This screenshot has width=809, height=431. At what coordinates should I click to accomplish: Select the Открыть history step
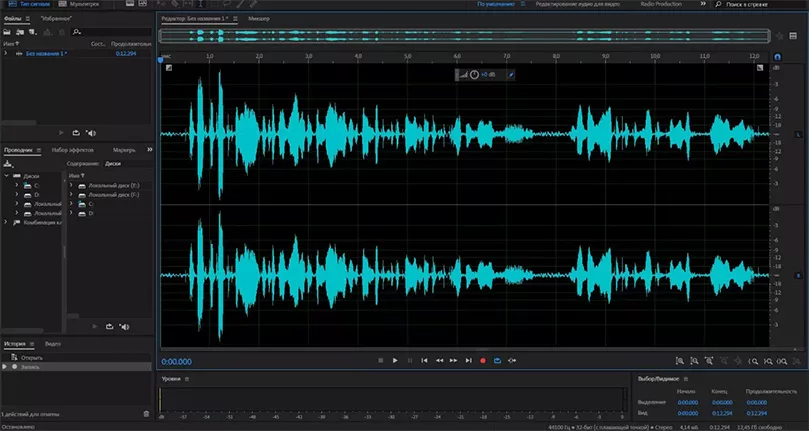(x=32, y=357)
